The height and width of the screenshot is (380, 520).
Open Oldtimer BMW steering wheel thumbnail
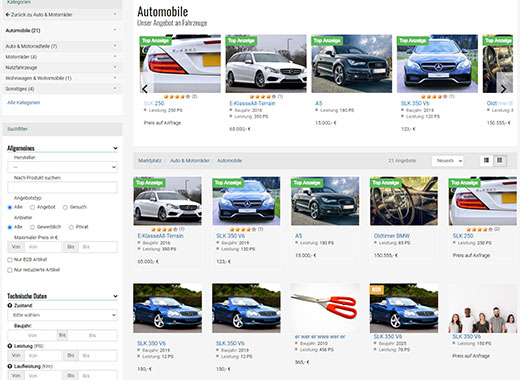point(404,201)
